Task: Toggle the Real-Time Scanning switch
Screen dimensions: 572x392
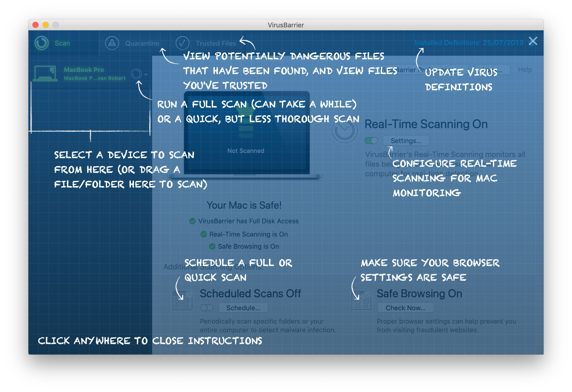Action: click(x=371, y=141)
